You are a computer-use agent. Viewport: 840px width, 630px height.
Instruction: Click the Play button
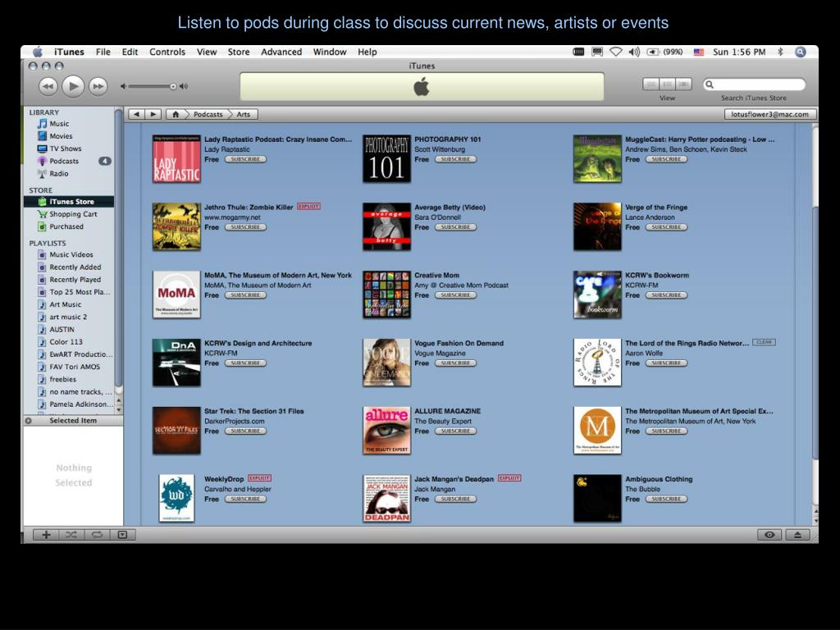73,86
